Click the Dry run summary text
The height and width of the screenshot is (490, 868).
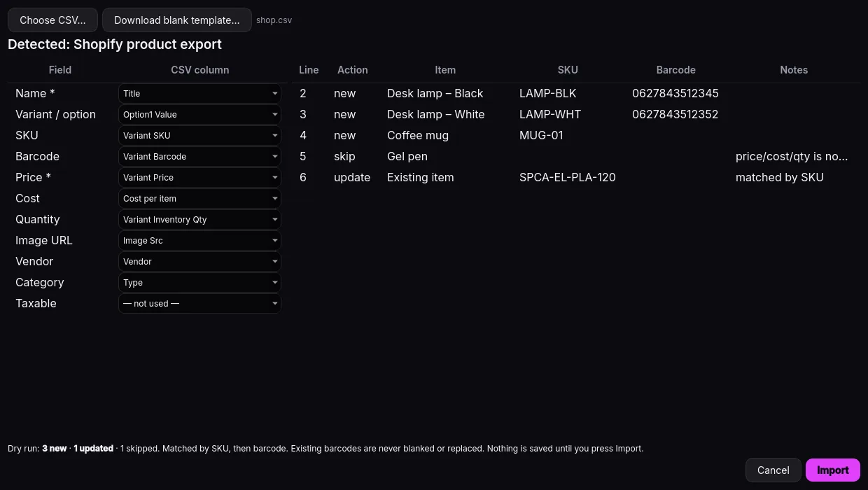click(325, 449)
